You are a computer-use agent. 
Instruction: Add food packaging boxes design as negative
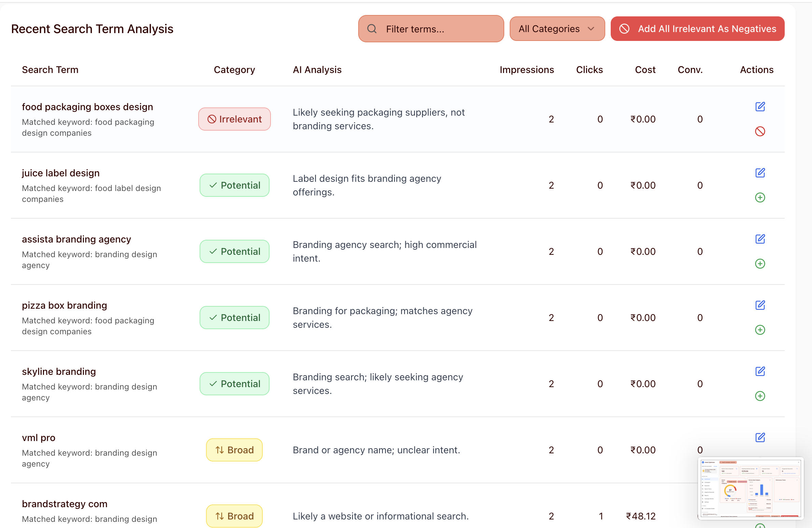pyautogui.click(x=760, y=131)
